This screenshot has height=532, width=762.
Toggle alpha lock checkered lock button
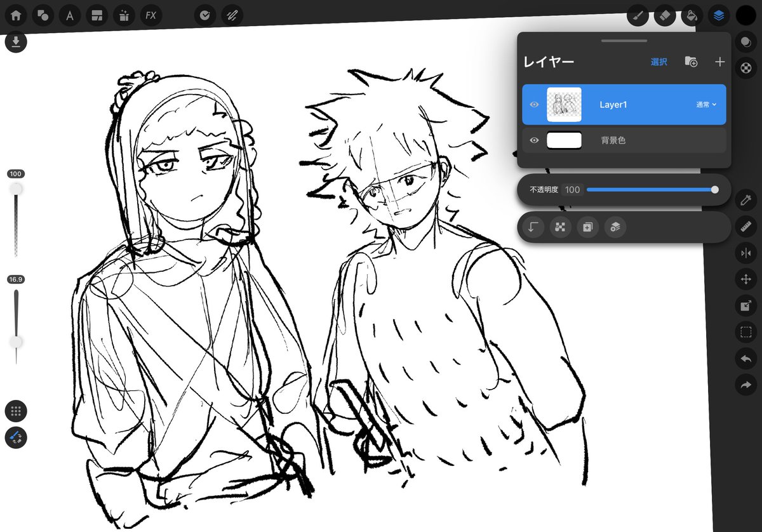560,227
